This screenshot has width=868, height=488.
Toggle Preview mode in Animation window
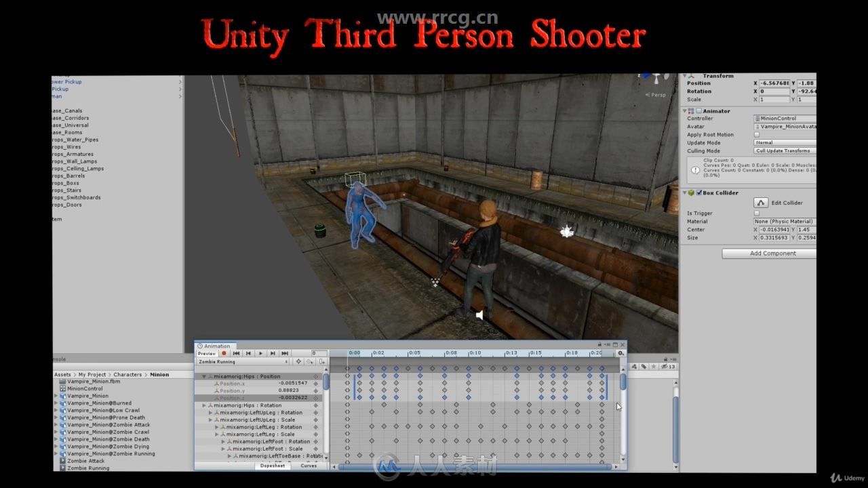pos(207,353)
